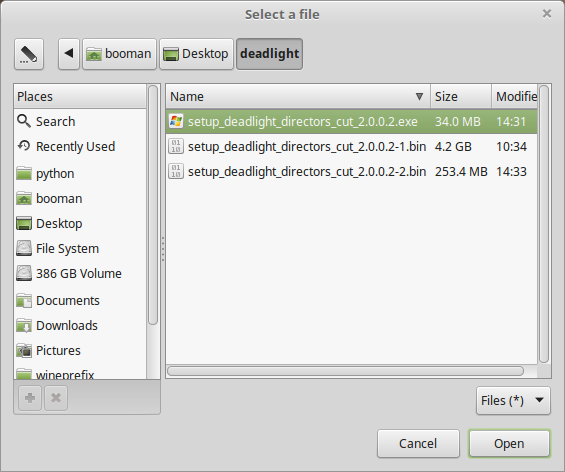The width and height of the screenshot is (565, 472).
Task: Select setup_deadlight_directors_cut_2.0.0.2-2.bin file
Action: pos(352,172)
